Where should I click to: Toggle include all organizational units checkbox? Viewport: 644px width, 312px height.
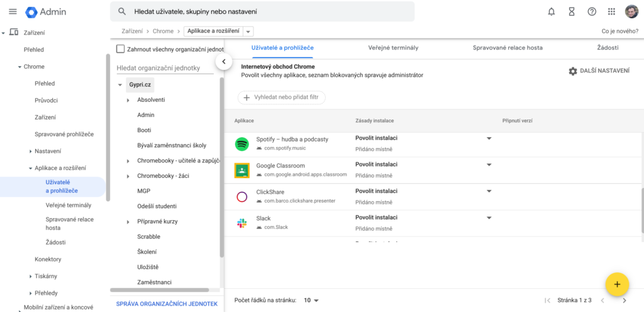click(121, 49)
